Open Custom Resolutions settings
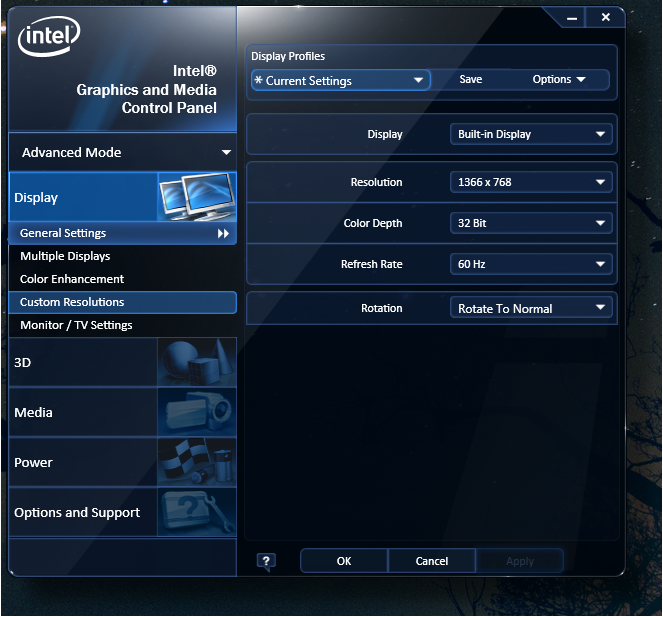Screen dimensions: 663x617 point(123,302)
